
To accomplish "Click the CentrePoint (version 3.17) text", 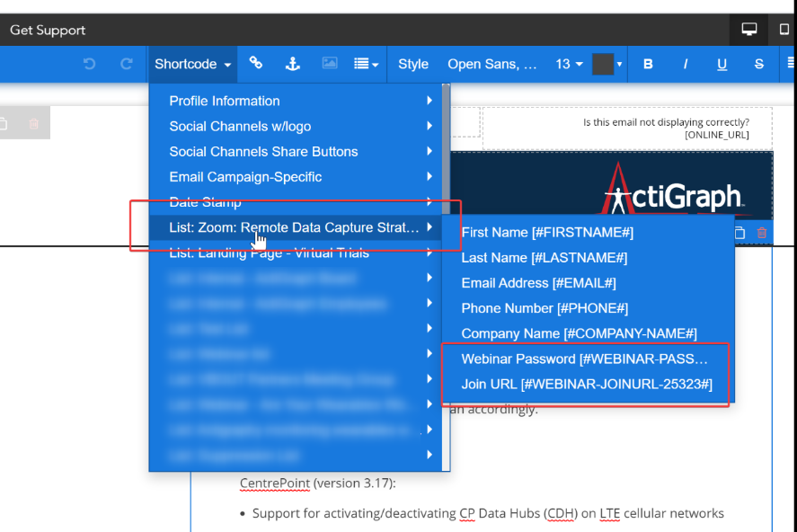I will coord(318,483).
